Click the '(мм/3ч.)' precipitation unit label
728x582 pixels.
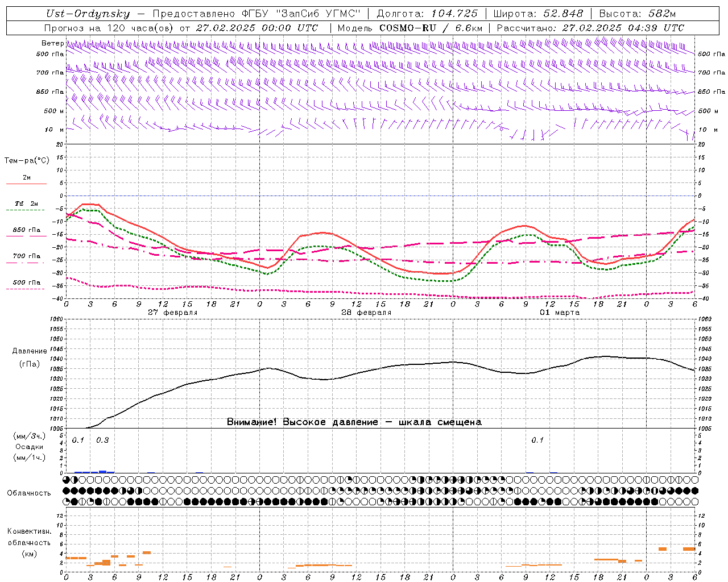(30, 436)
